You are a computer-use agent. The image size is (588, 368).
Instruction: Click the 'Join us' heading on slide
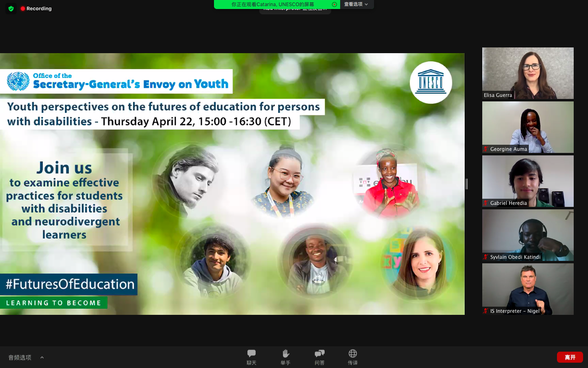65,168
